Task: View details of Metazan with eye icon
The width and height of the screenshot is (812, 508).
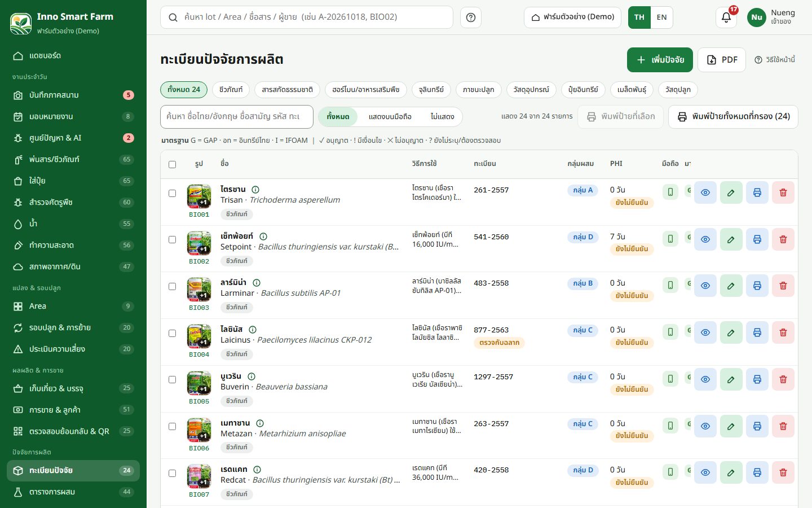Action: click(705, 426)
